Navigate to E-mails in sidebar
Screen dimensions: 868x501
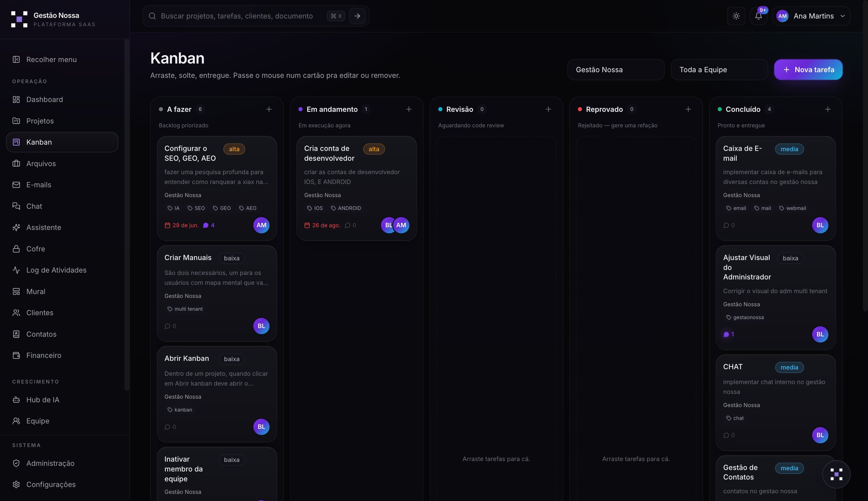click(x=62, y=185)
